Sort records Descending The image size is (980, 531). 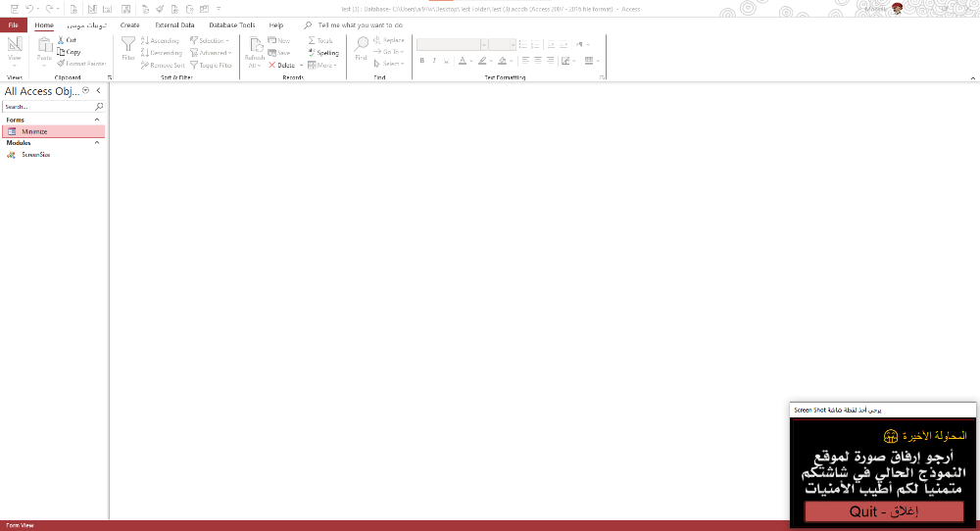click(162, 53)
